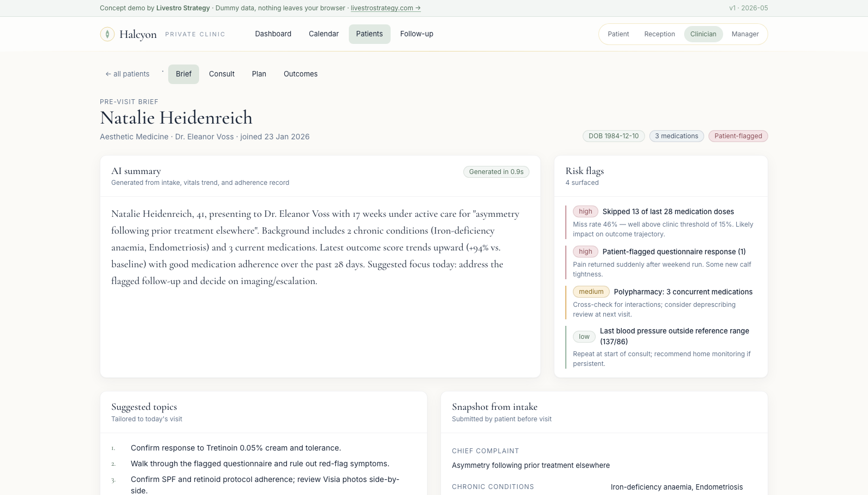
Task: Select the Brief tab
Action: click(x=183, y=74)
